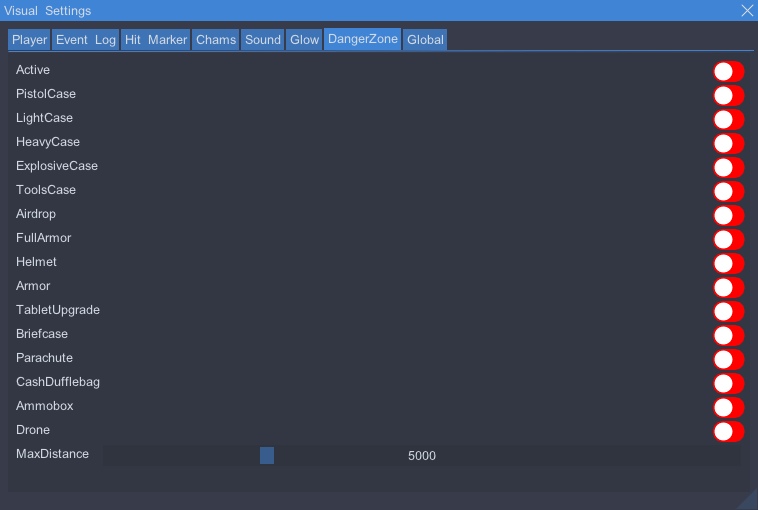Enable the LightCase toggle

729,119
